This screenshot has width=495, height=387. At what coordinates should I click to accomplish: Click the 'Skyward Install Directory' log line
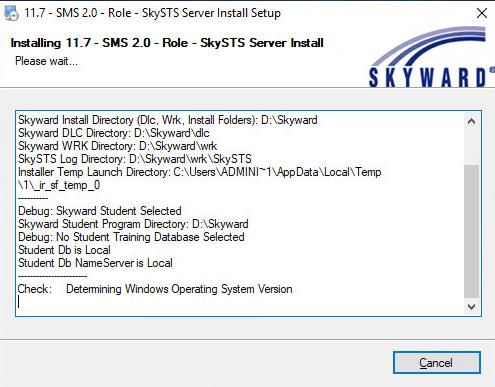pyautogui.click(x=168, y=120)
